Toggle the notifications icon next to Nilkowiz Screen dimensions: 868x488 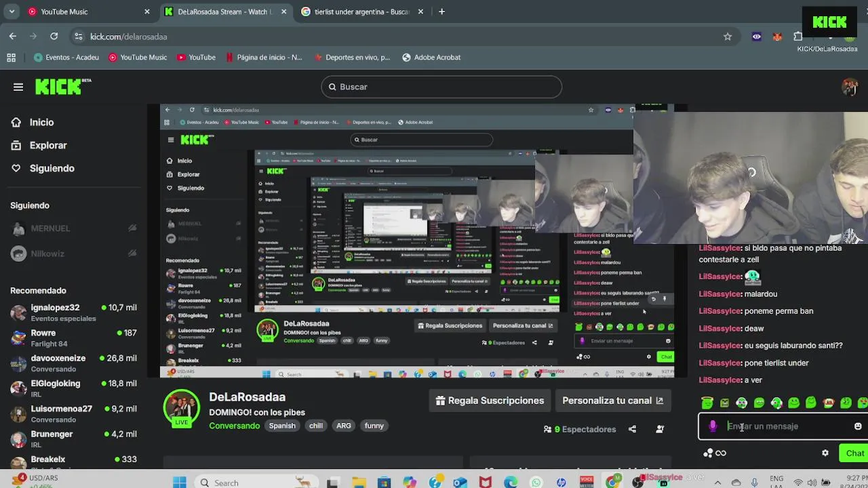coord(132,253)
